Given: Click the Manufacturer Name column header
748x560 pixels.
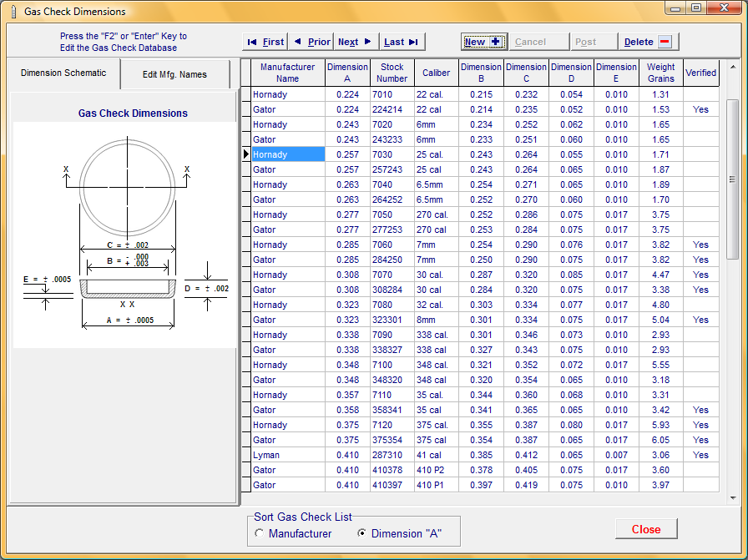Looking at the screenshot, I should tap(288, 73).
